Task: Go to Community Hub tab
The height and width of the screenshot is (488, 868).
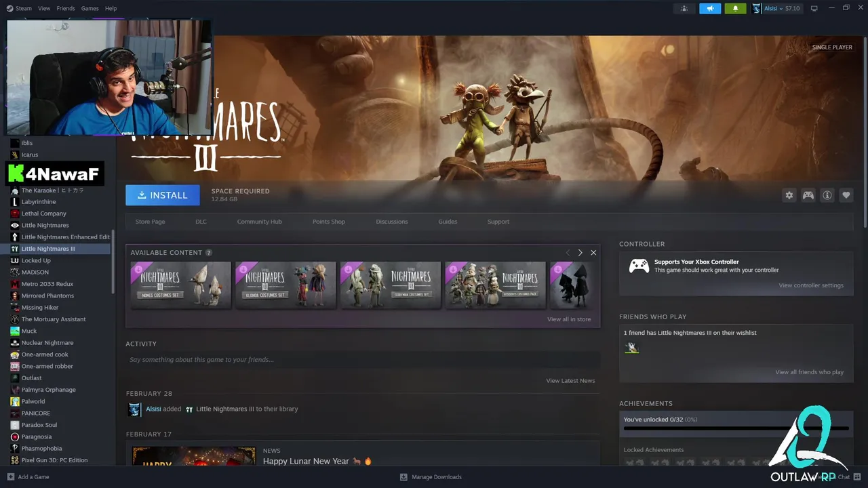Action: (x=259, y=222)
